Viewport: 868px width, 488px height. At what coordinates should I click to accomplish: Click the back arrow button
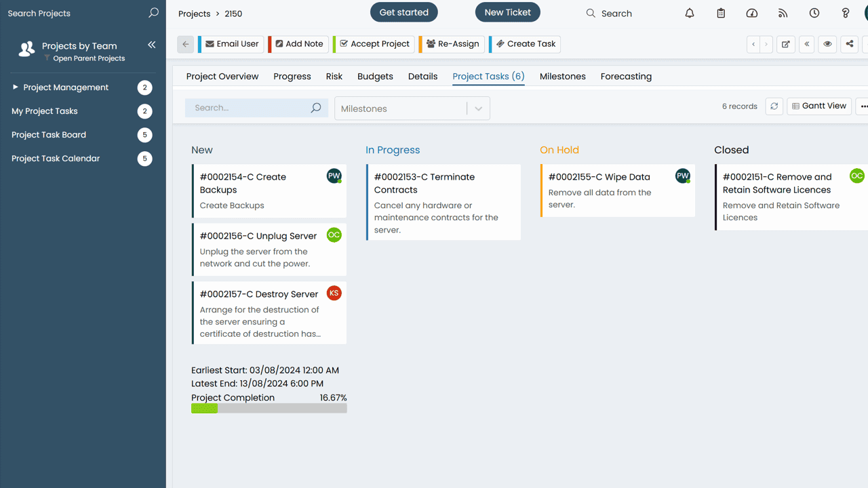186,44
